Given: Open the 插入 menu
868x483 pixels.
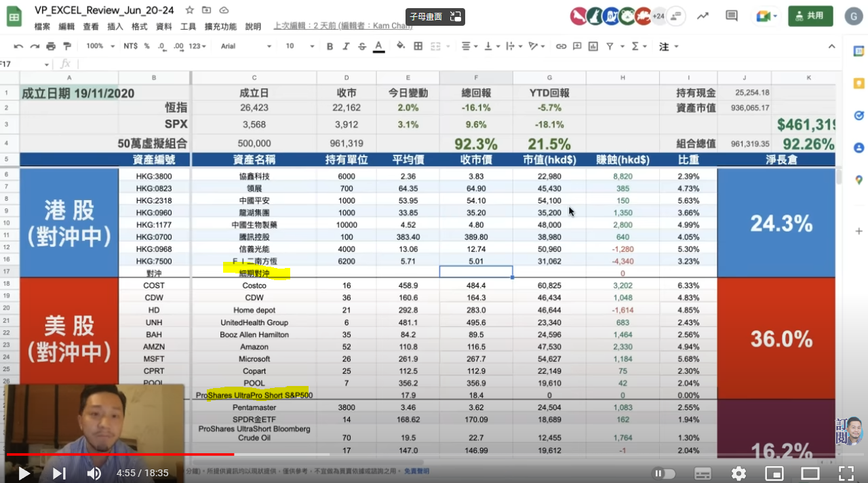Looking at the screenshot, I should (x=115, y=26).
